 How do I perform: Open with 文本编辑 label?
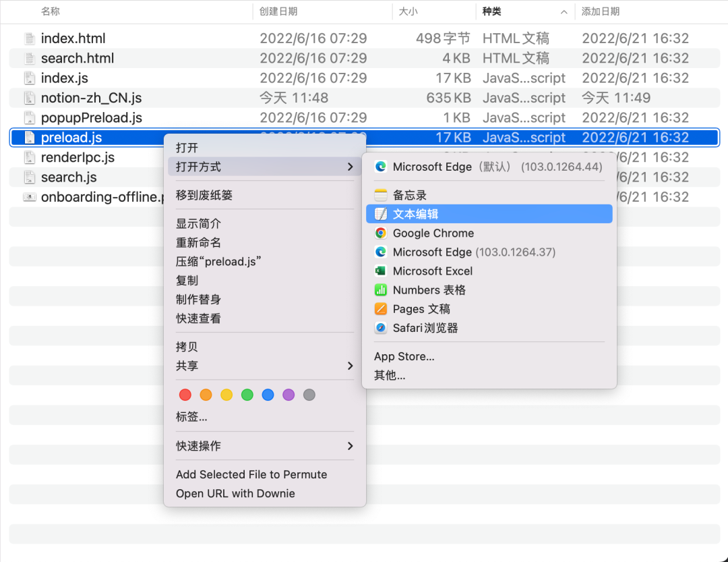pyautogui.click(x=415, y=214)
